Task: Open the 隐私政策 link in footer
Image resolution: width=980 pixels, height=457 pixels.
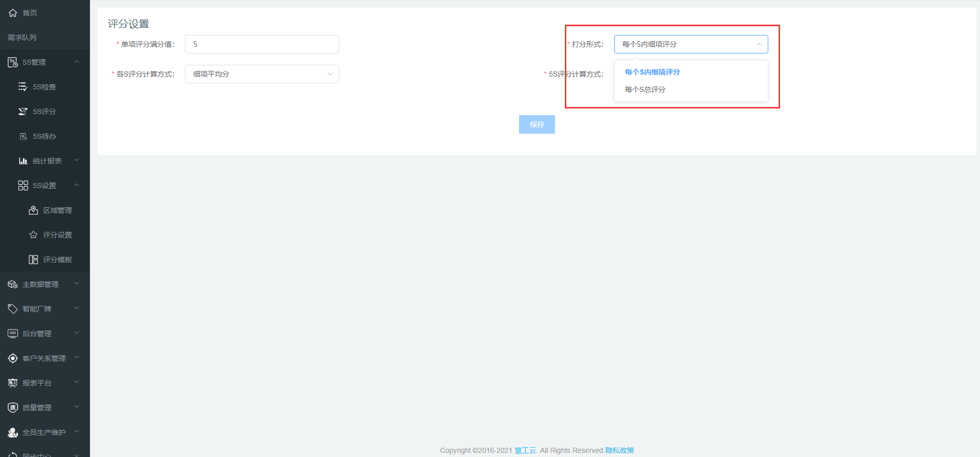Action: point(619,450)
